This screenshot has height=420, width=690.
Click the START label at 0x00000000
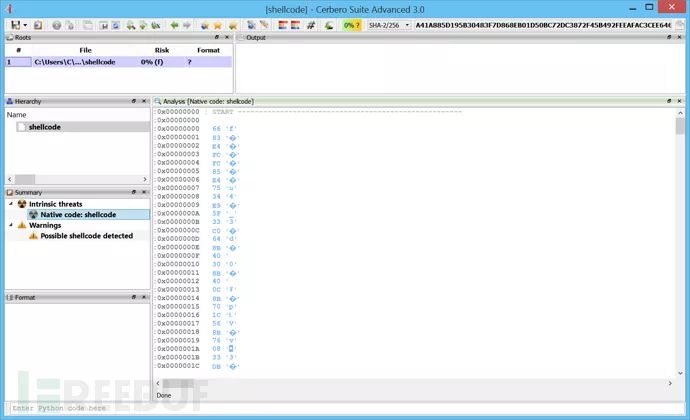[223, 112]
